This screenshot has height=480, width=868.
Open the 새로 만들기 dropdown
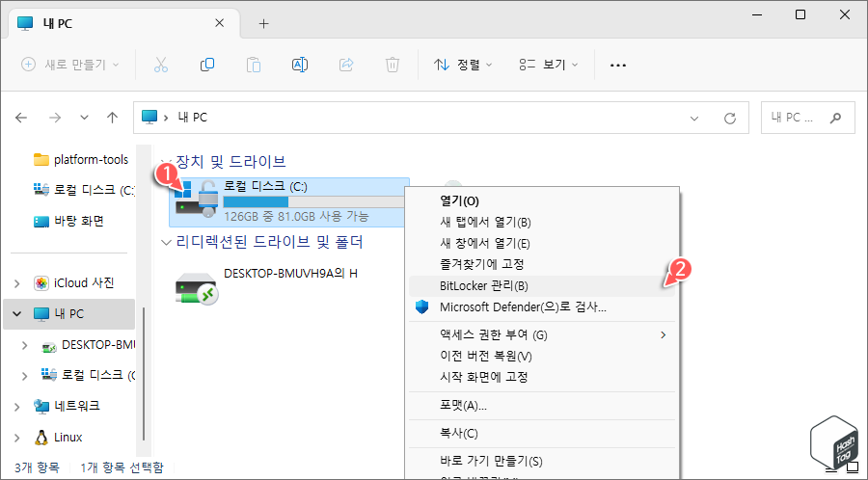pos(70,65)
